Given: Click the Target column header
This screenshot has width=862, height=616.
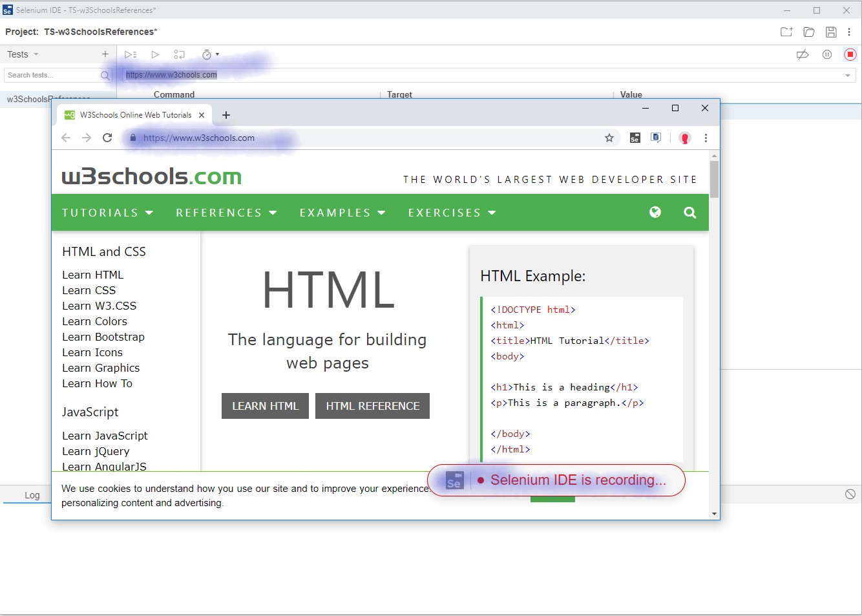Looking at the screenshot, I should pyautogui.click(x=399, y=95).
